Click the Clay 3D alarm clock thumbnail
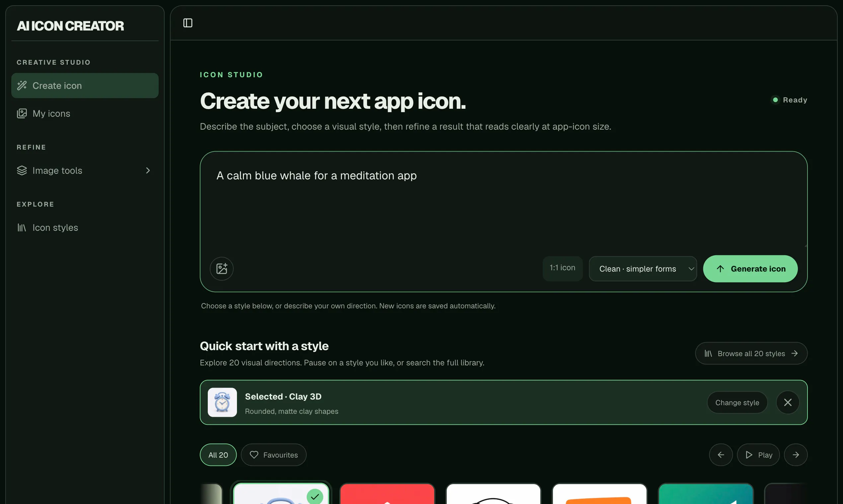The width and height of the screenshot is (843, 504). point(222,403)
